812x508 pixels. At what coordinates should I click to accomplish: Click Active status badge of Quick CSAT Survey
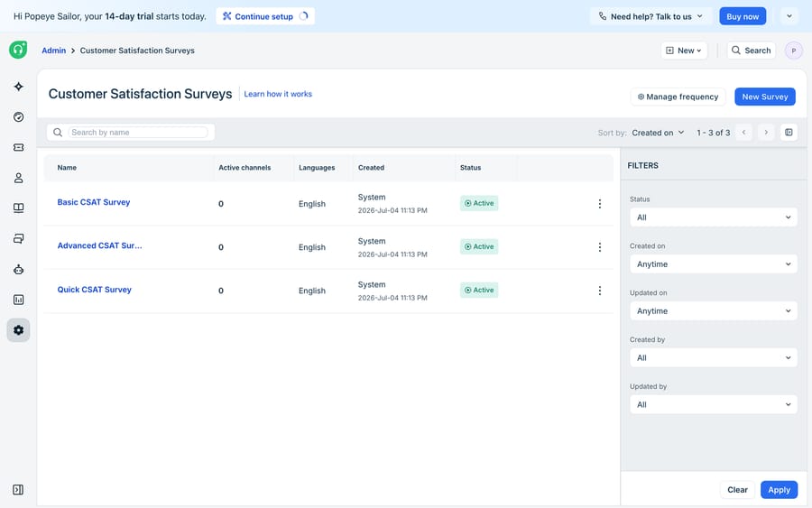point(479,291)
